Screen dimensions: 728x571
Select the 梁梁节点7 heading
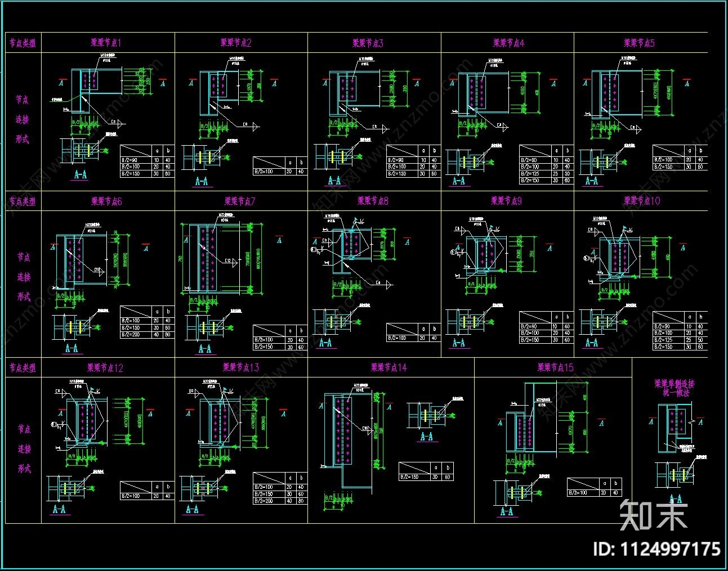[x=240, y=201]
